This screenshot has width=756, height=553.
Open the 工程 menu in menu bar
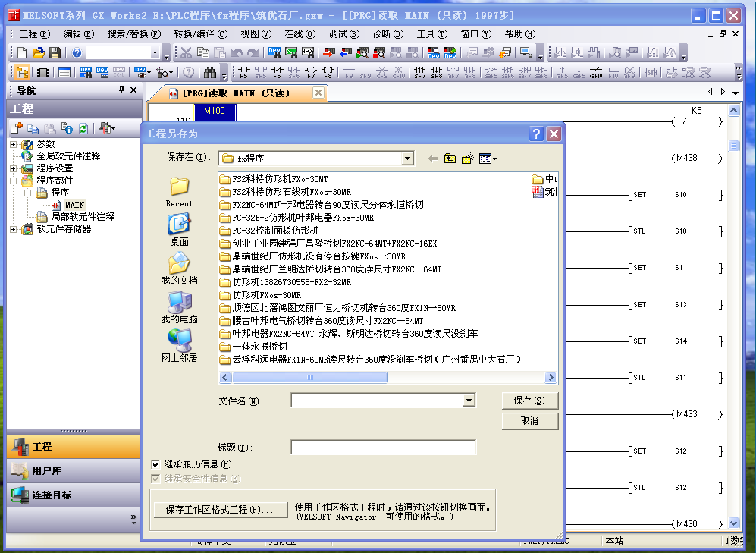(34, 34)
